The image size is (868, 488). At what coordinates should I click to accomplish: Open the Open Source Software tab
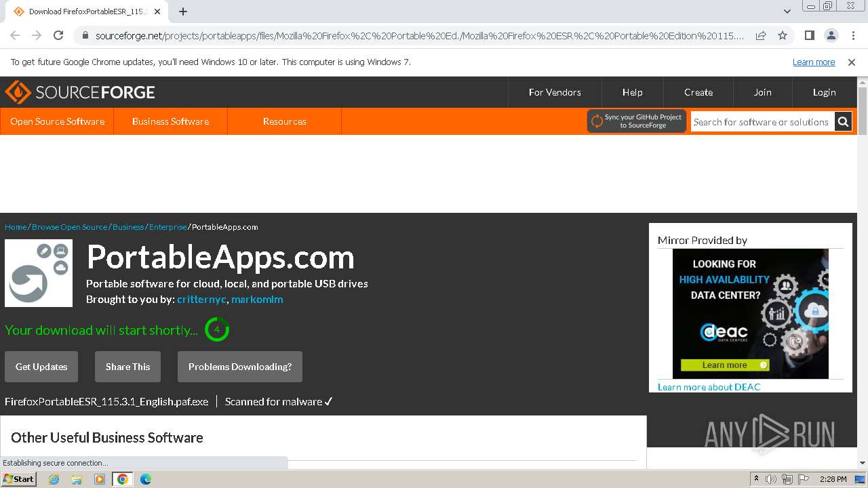click(x=57, y=121)
